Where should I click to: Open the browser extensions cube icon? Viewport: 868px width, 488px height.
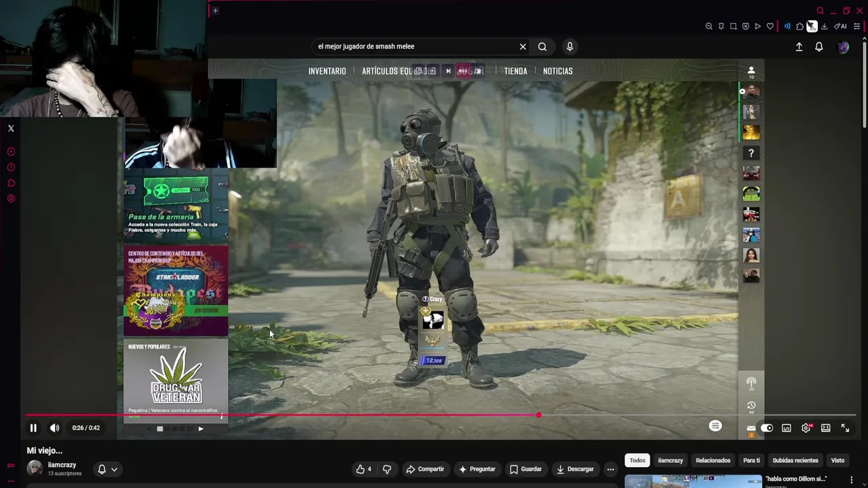point(800,26)
